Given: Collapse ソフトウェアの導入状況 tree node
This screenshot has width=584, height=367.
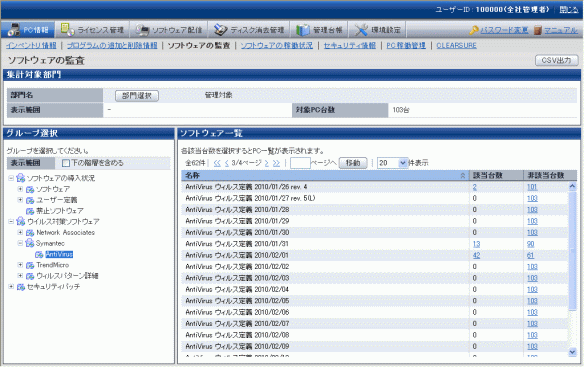Looking at the screenshot, I should 11,178.
